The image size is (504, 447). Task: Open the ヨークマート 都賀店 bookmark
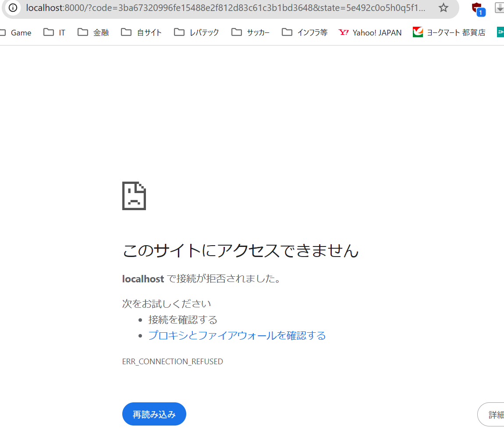[x=449, y=32]
